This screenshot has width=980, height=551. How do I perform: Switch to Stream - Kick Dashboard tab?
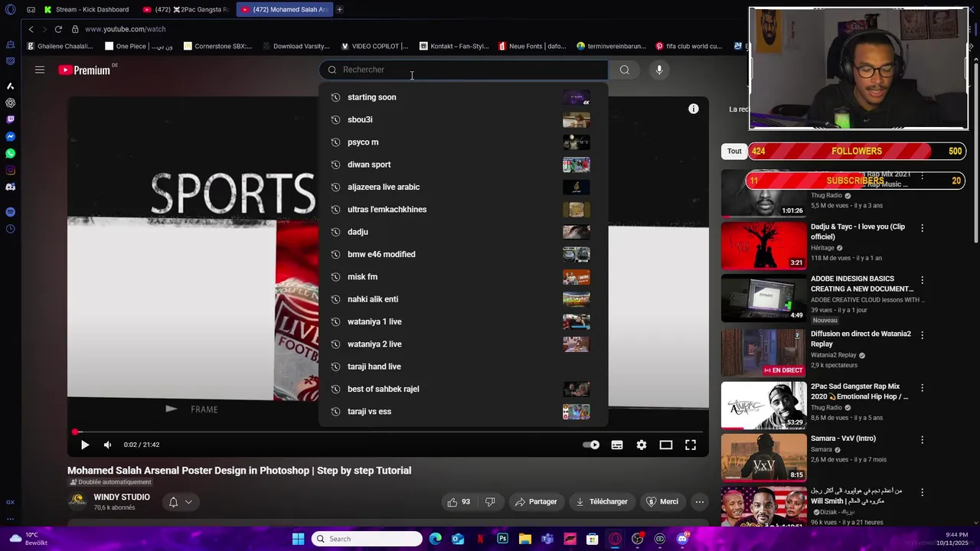tap(87, 9)
